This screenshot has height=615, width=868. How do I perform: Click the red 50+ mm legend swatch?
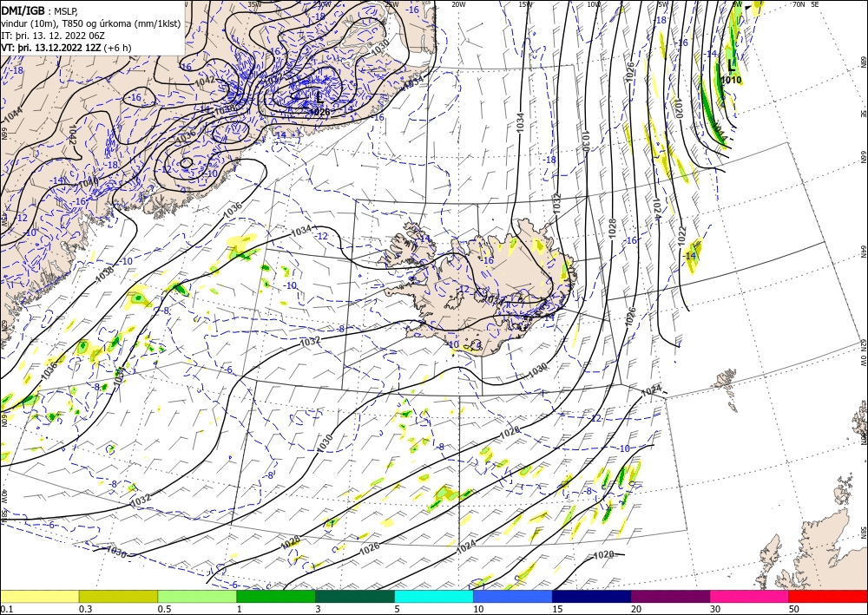(828, 596)
